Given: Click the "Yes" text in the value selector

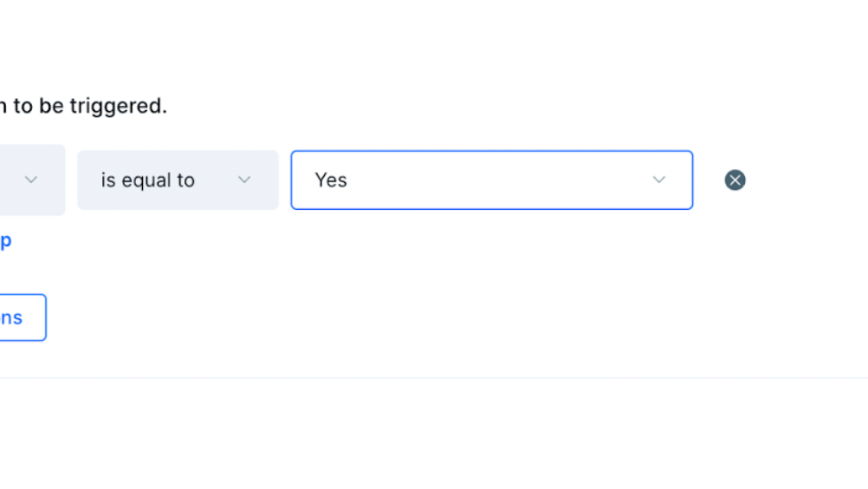Looking at the screenshot, I should (331, 180).
